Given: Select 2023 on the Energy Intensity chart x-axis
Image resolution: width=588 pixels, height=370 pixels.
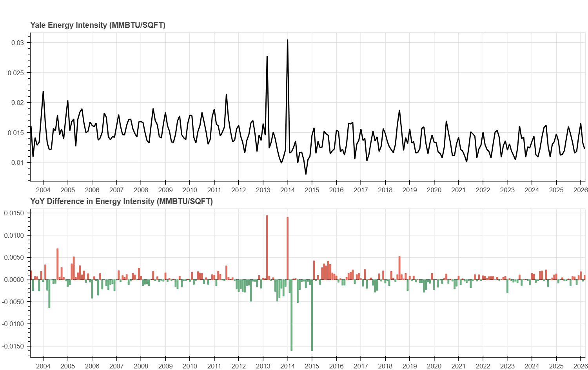Looking at the screenshot, I should [x=508, y=190].
